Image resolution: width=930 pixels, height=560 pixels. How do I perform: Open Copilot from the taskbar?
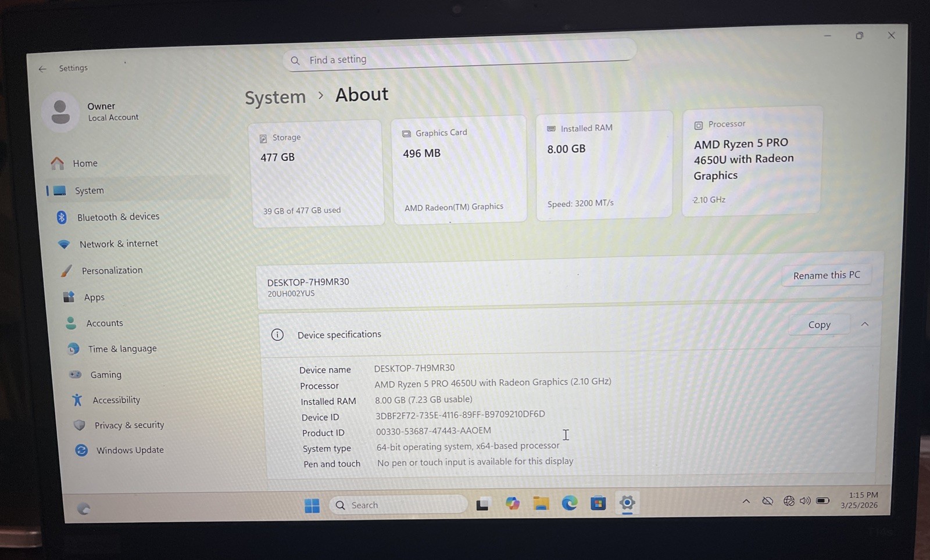pyautogui.click(x=512, y=504)
